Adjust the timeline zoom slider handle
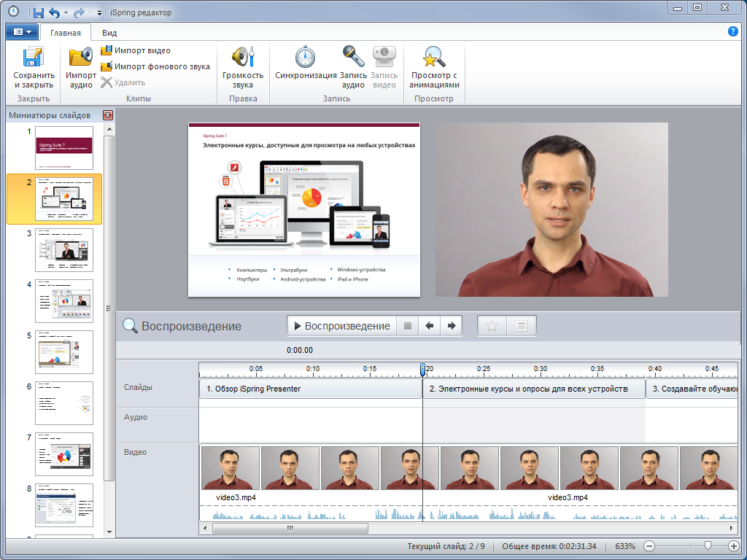The height and width of the screenshot is (560, 747). (x=708, y=545)
